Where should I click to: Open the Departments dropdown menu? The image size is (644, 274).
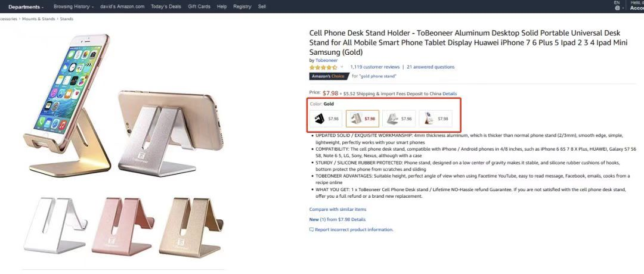click(x=26, y=7)
